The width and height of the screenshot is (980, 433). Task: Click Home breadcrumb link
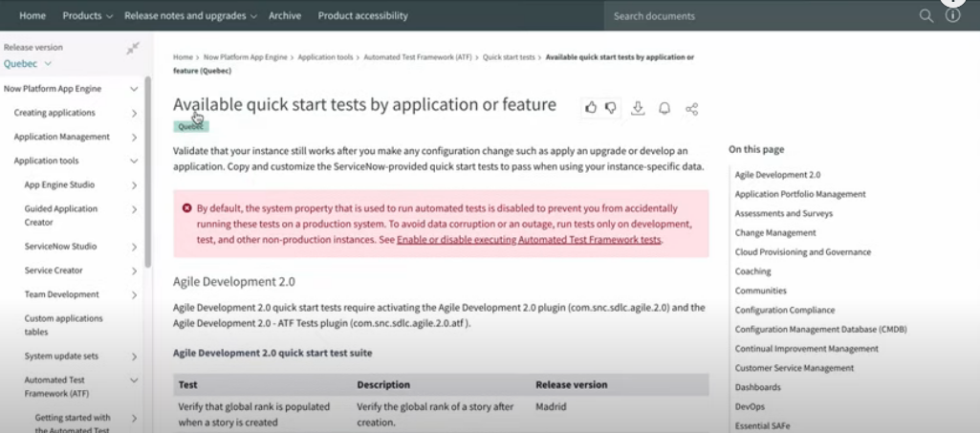point(184,56)
